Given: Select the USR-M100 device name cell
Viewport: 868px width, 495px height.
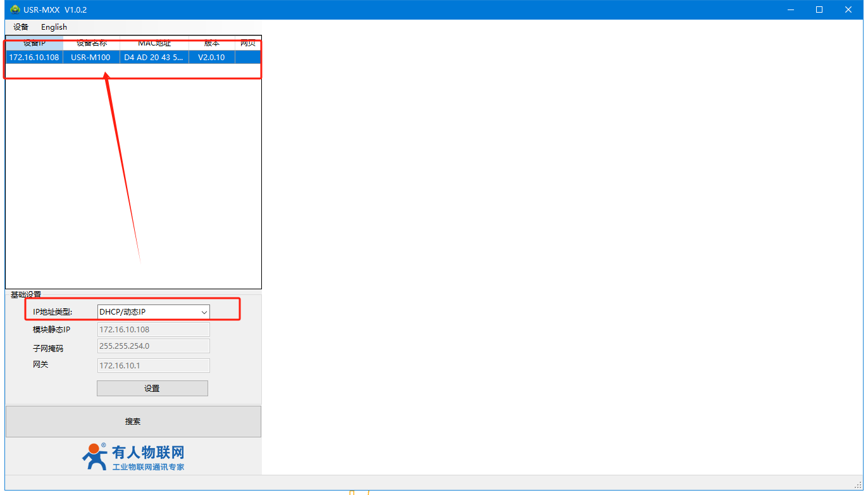Looking at the screenshot, I should click(91, 57).
